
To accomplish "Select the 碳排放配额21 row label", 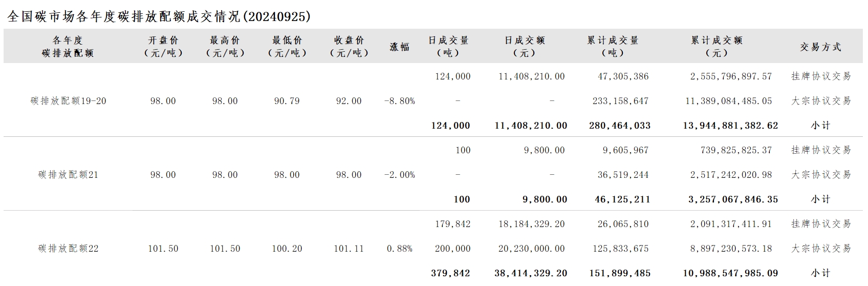I will pos(68,175).
